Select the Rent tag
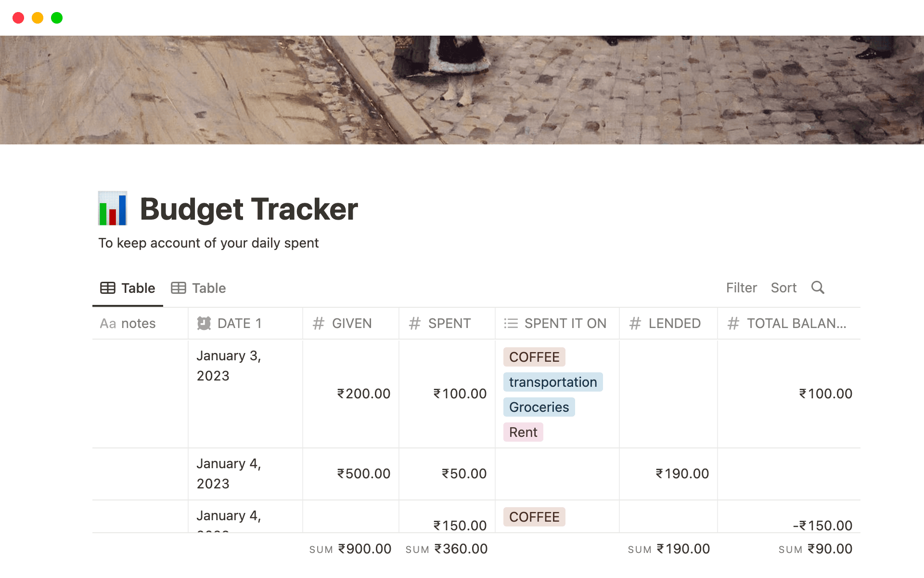Screen dimensions: 924x578 (x=523, y=432)
